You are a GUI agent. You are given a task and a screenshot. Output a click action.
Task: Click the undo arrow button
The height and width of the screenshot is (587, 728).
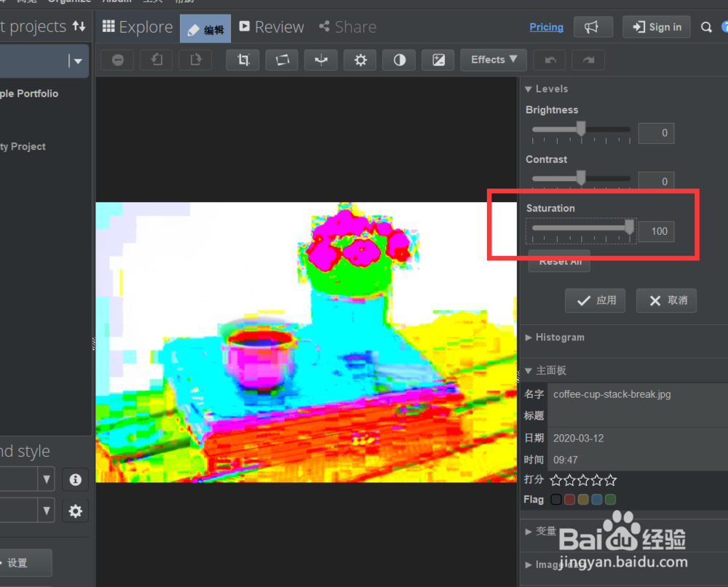click(550, 60)
